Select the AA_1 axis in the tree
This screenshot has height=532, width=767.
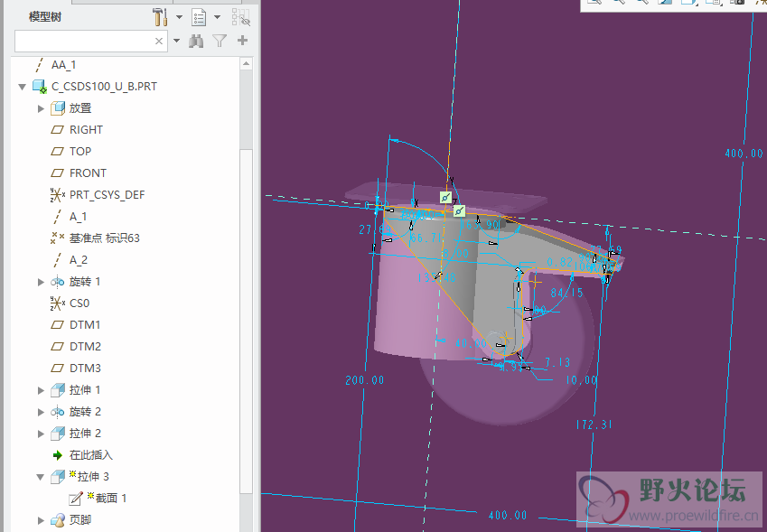63,64
